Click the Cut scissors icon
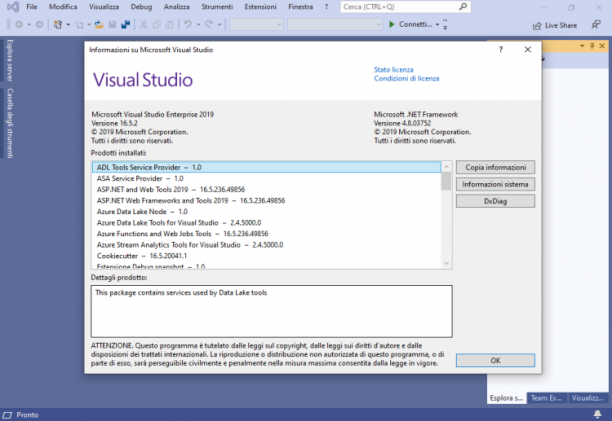The image size is (612, 421). 144,25
